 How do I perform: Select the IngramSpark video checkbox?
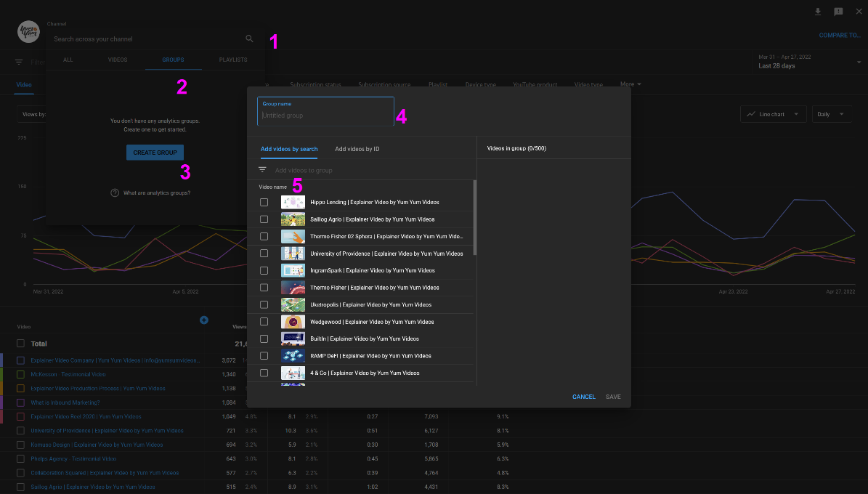[264, 270]
